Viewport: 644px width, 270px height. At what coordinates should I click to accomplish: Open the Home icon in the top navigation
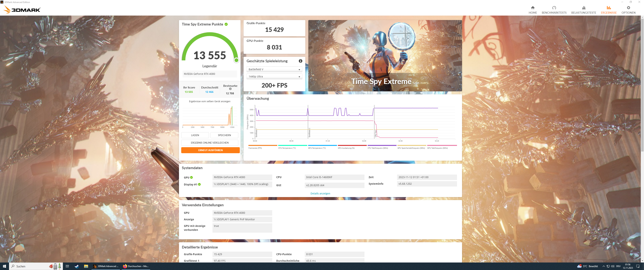532,8
